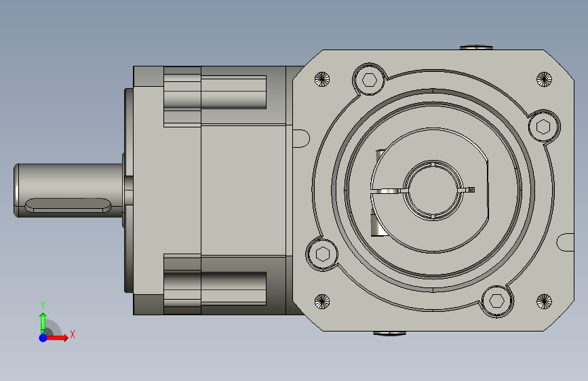This screenshot has height=381, width=588.
Task: Select the plug screw on the flange's top edge
Action: [476, 47]
